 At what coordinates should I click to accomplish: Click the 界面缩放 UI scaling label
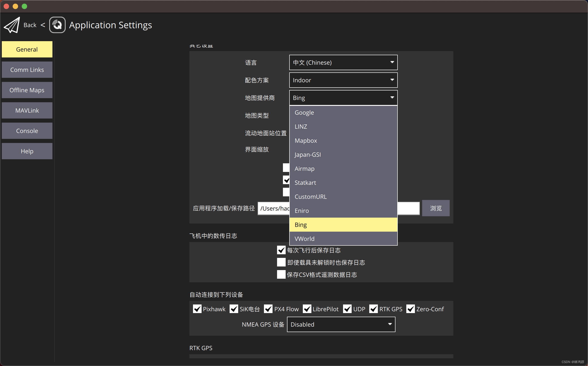point(257,149)
